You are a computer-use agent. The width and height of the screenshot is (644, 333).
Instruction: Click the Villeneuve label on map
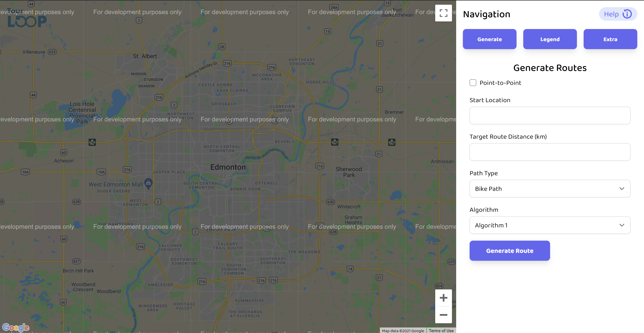coord(34,52)
